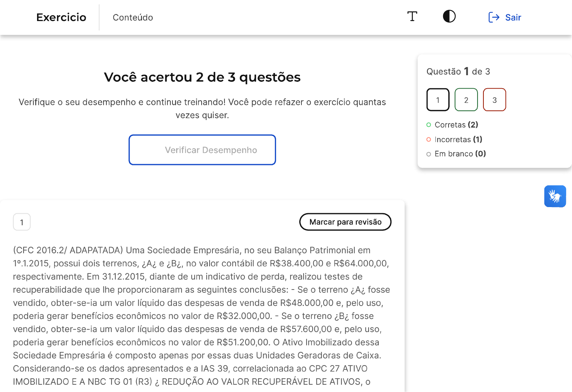Click Marcar para revisão button
Screen dimensions: 572x392
(345, 222)
